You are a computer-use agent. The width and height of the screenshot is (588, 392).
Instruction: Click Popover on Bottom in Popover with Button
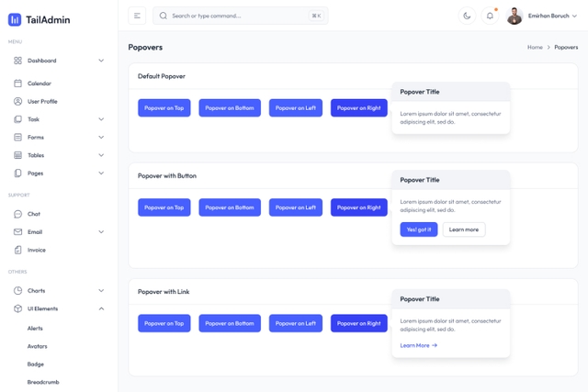tap(230, 207)
